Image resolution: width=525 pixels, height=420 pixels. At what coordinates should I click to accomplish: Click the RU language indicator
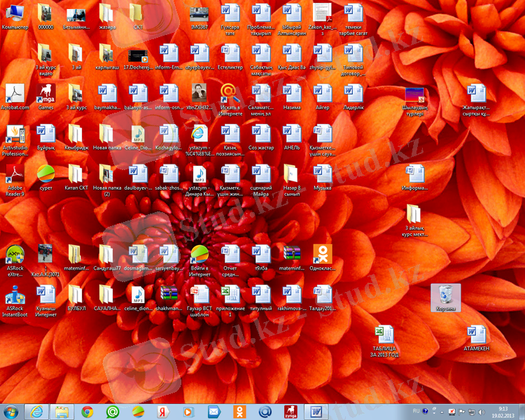pos(416,411)
